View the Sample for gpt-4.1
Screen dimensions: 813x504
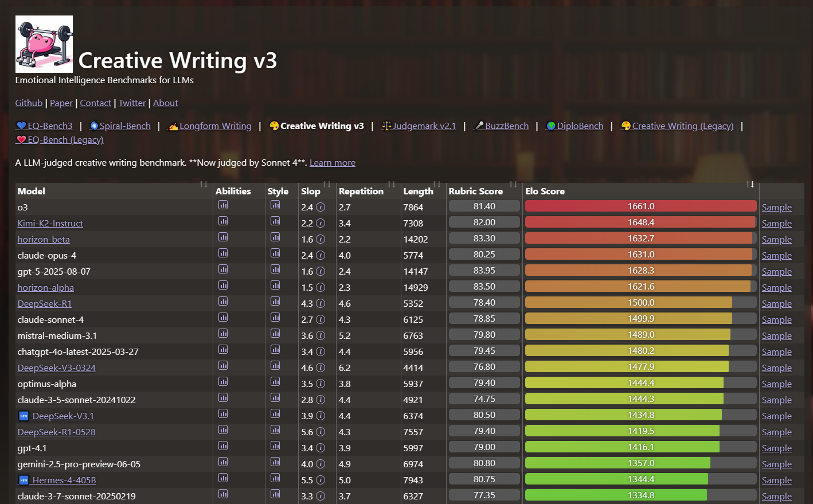click(777, 448)
